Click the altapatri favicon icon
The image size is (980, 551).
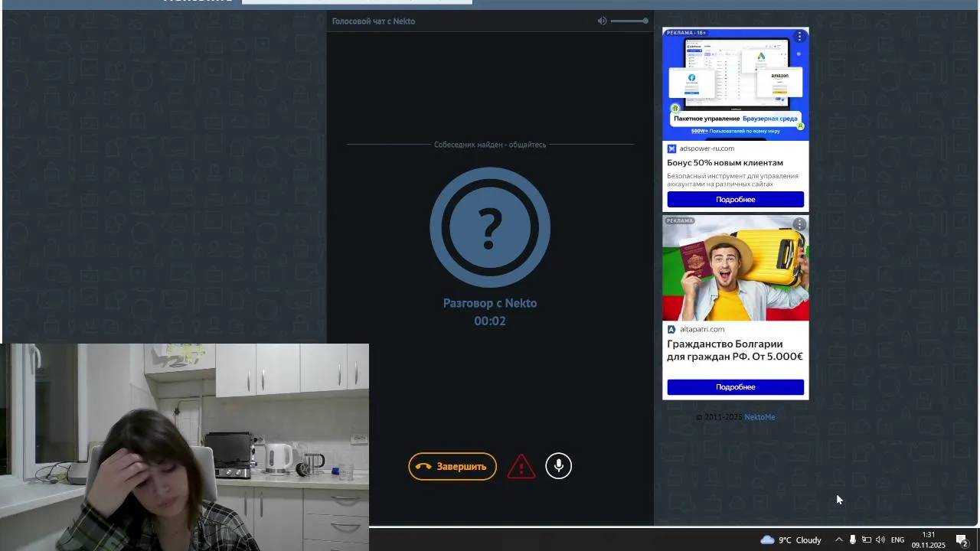click(671, 329)
